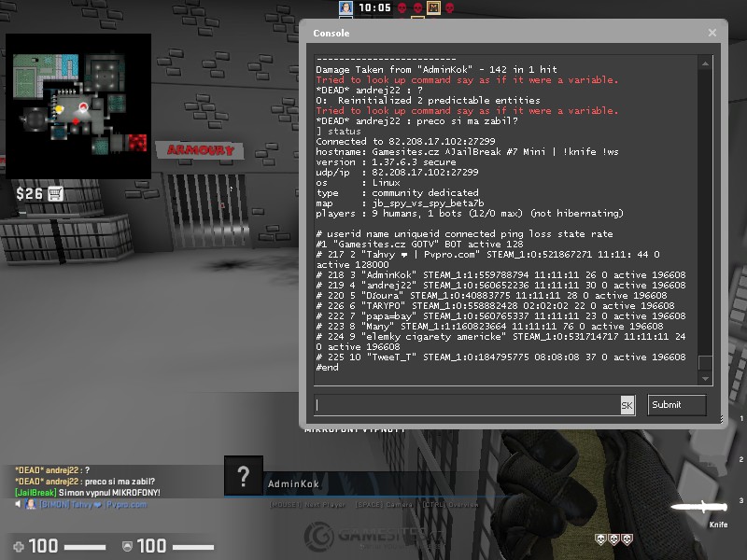The image size is (747, 560).
Task: Click the player avatar on the top scoreboard
Action: click(345, 8)
